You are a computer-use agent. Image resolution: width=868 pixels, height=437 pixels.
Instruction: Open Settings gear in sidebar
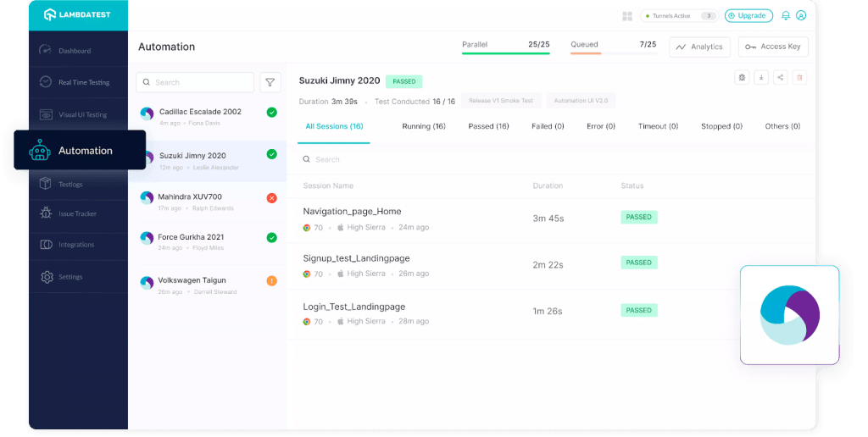click(x=47, y=277)
